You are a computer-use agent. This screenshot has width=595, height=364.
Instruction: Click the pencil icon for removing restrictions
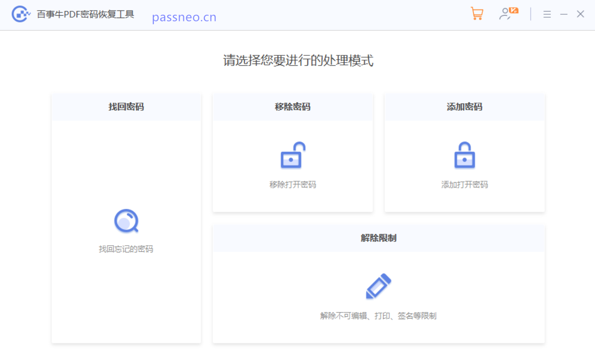point(379,286)
